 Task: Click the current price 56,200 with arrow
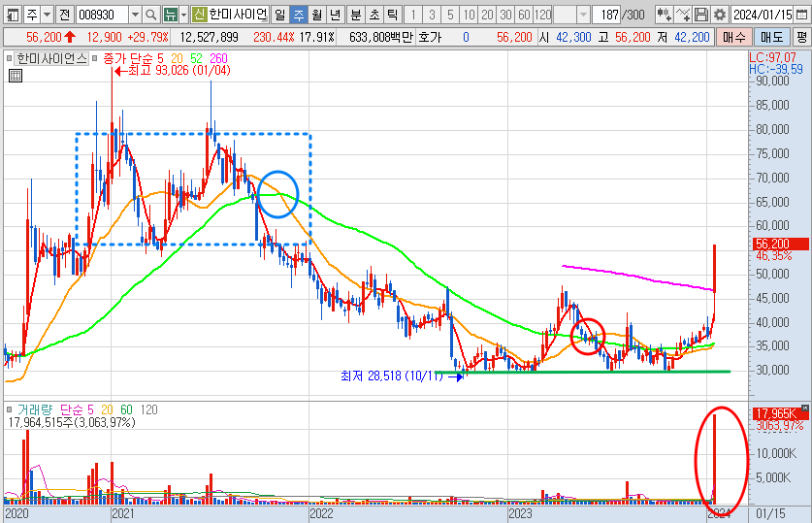(50, 37)
